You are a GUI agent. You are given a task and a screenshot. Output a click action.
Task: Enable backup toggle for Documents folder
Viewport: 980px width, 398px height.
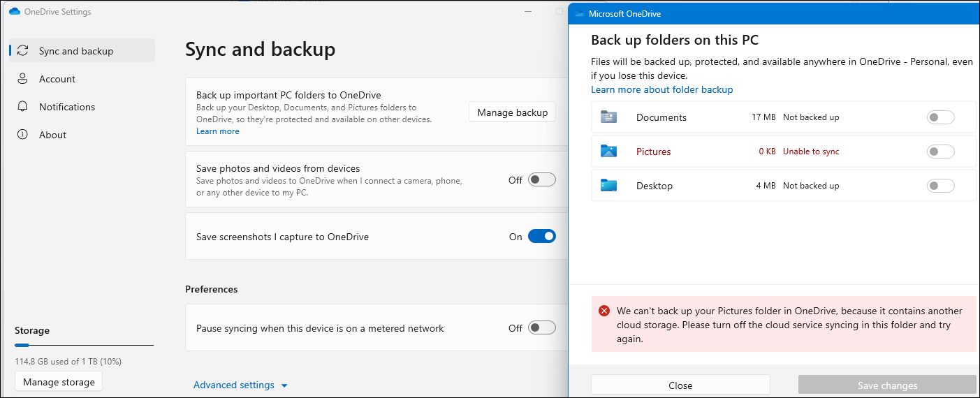tap(940, 117)
